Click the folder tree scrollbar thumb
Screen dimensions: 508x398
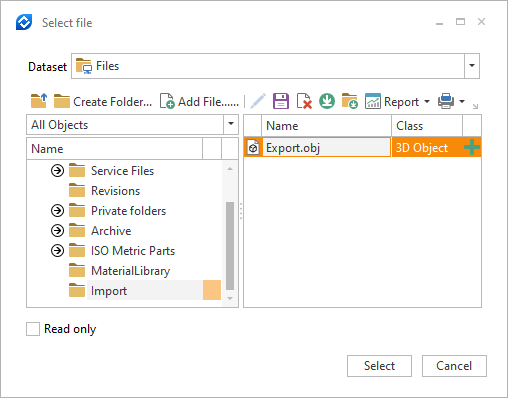tap(230, 246)
